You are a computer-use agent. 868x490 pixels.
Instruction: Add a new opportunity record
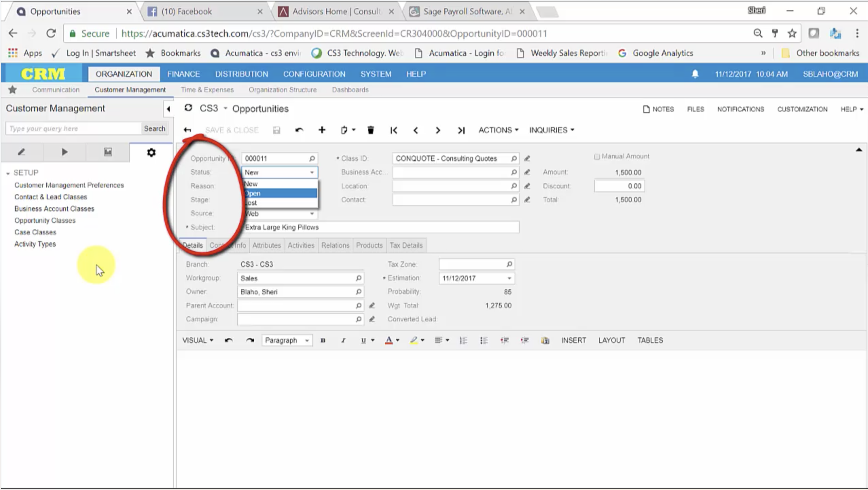(x=322, y=130)
